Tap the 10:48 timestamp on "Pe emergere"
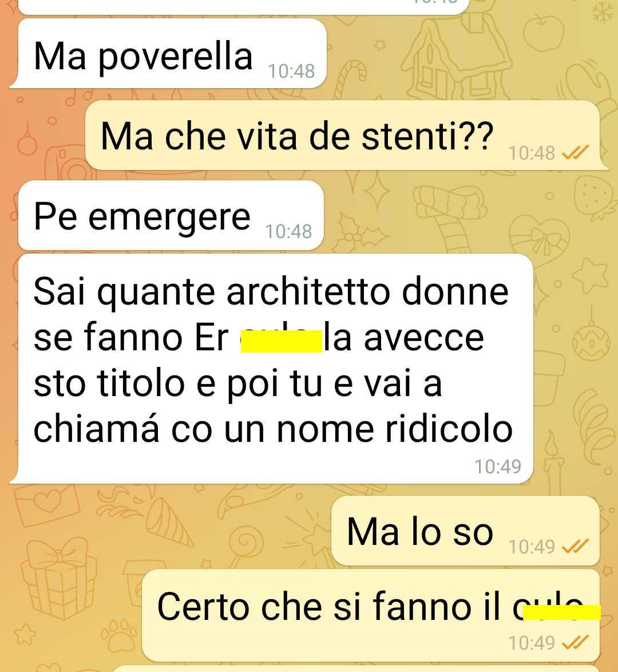The height and width of the screenshot is (672, 618). (x=288, y=231)
